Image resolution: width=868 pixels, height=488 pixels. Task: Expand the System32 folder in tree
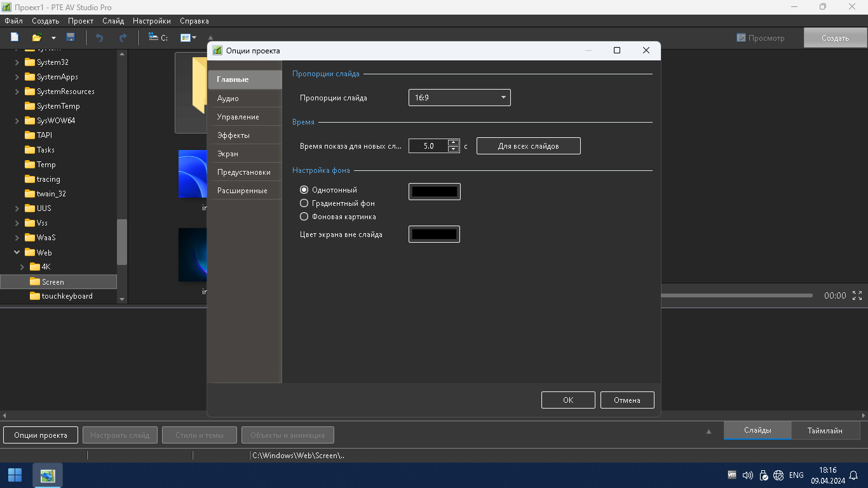[x=17, y=62]
